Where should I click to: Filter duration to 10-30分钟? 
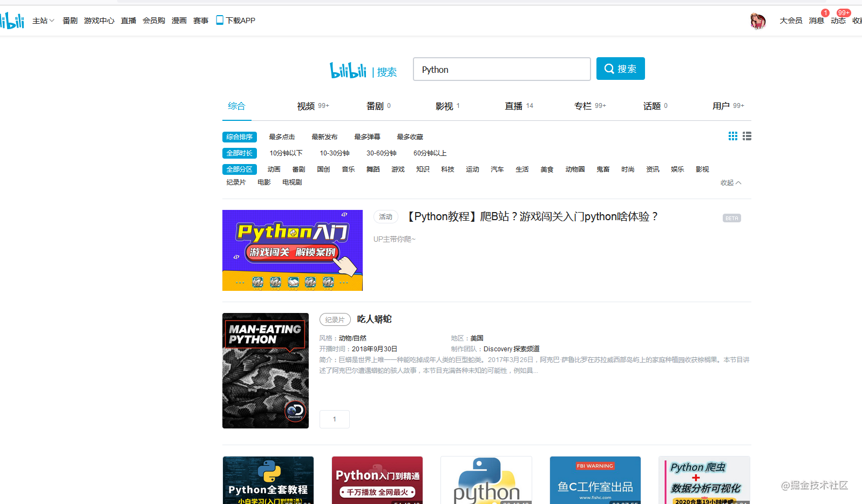[335, 153]
